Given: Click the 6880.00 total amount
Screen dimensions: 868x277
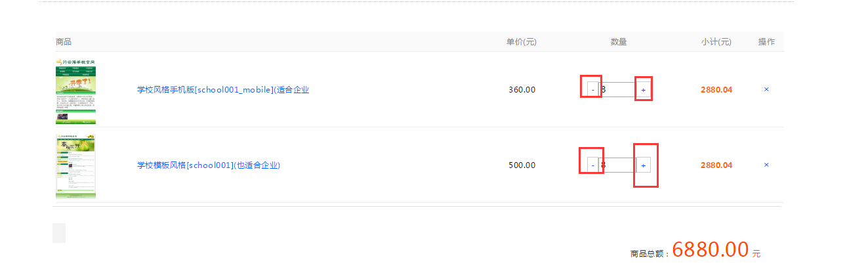Looking at the screenshot, I should [x=710, y=249].
